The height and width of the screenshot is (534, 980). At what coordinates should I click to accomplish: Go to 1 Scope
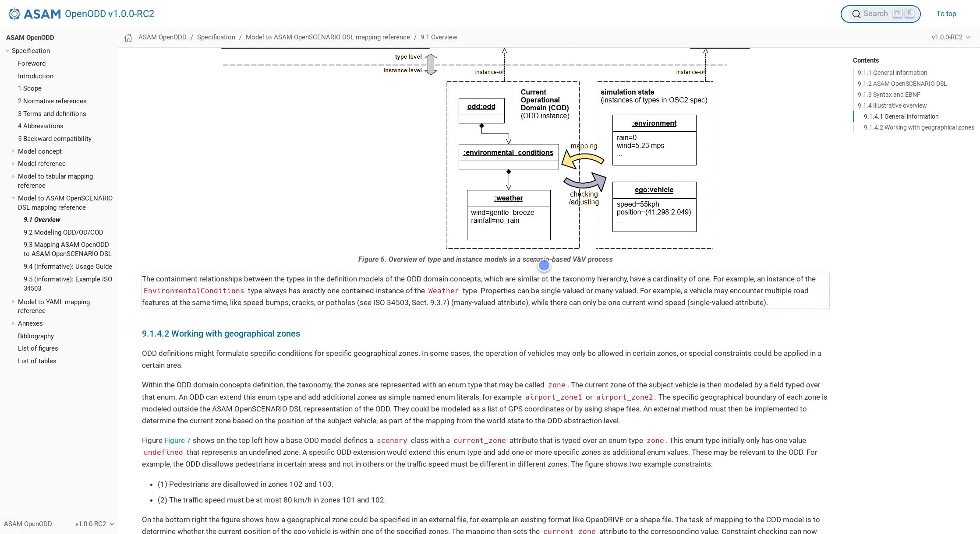[x=30, y=88]
